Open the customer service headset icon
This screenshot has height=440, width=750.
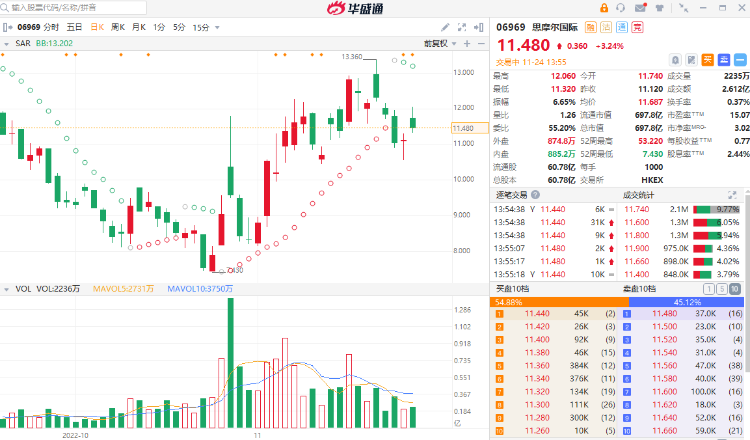[x=621, y=10]
